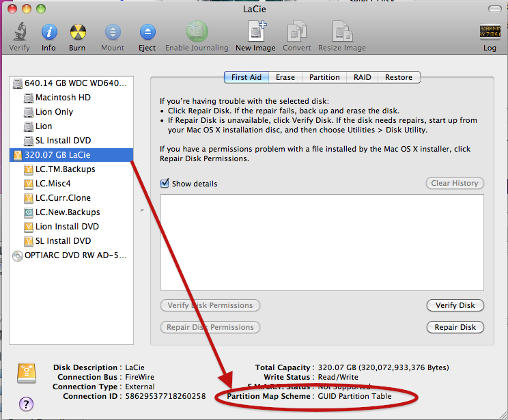This screenshot has width=508, height=420.
Task: Select the 640.14 GB WDC disk
Action: click(x=71, y=83)
